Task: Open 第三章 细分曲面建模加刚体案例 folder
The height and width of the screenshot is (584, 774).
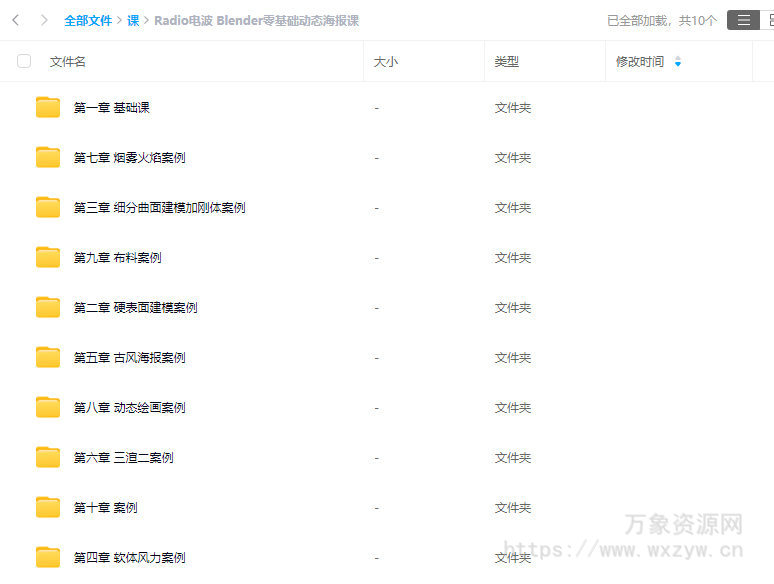Action: (x=159, y=208)
